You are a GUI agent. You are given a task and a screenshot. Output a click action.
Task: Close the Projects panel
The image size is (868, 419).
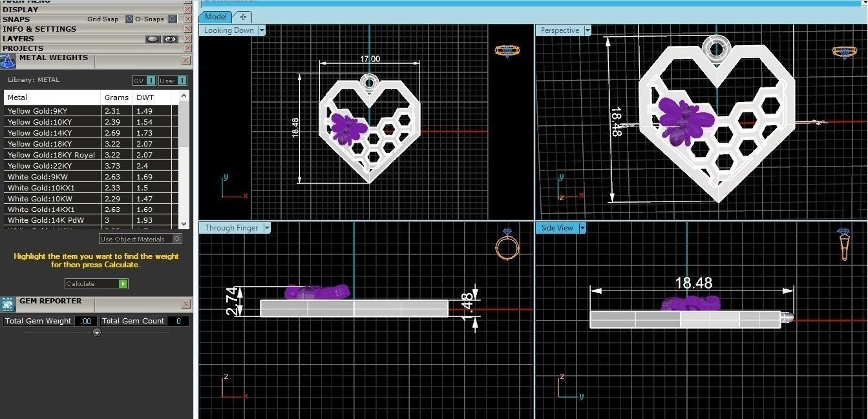point(187,48)
